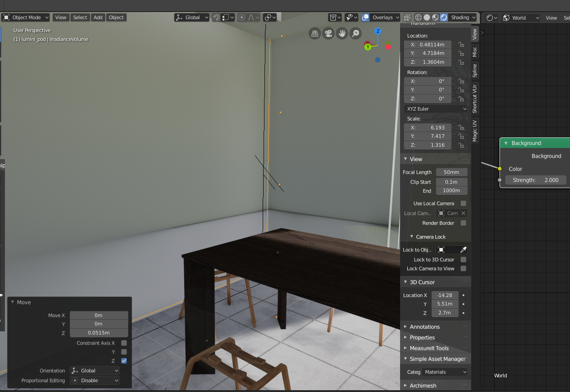The width and height of the screenshot is (570, 392).
Task: Open the View menu in node editor
Action: point(551,18)
